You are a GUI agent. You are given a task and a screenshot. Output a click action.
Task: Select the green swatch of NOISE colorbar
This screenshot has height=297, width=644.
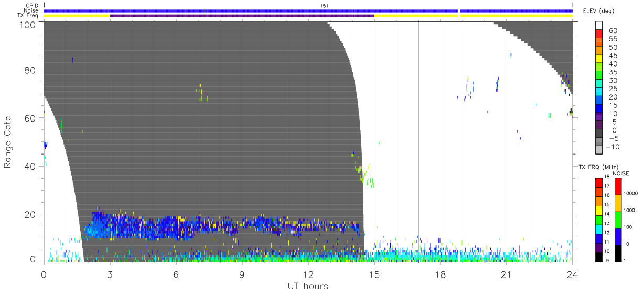[x=618, y=220]
